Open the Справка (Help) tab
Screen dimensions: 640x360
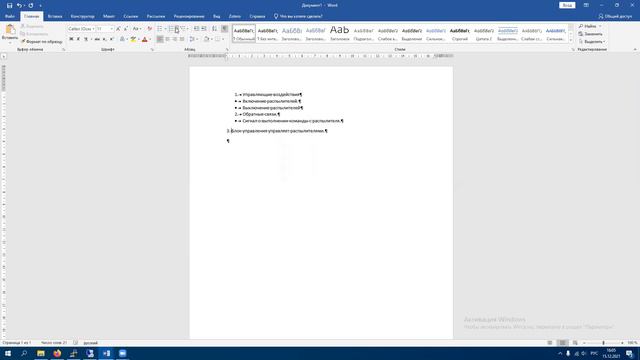(x=257, y=16)
